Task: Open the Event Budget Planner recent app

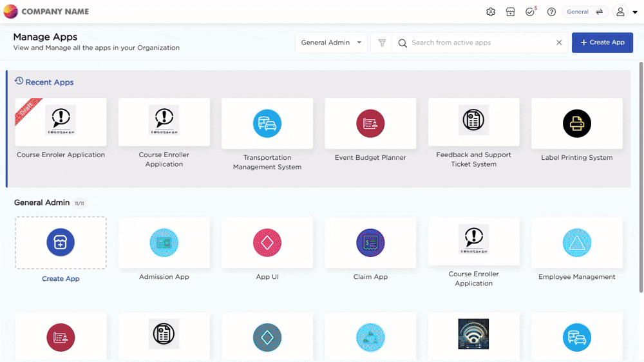Action: 370,123
